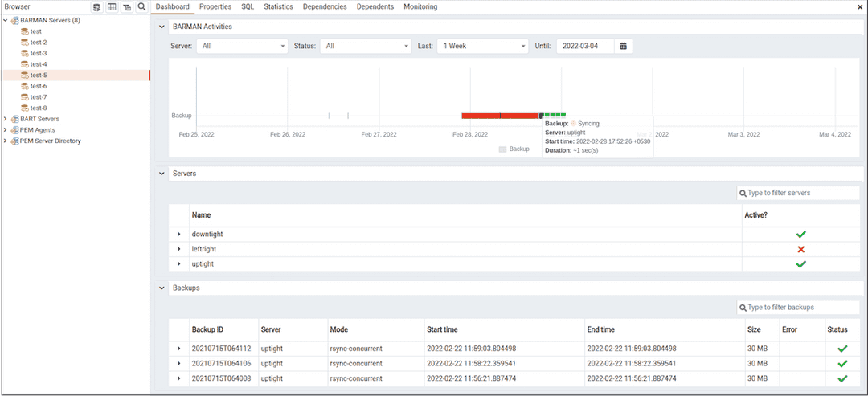Image resolution: width=868 pixels, height=396 pixels.
Task: Open the Server filter dropdown
Action: point(242,46)
